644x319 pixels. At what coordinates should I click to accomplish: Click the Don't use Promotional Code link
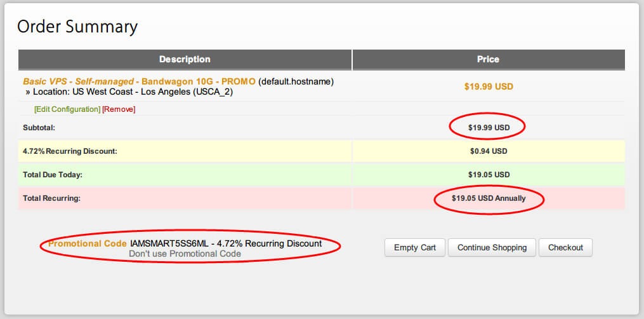click(x=185, y=254)
